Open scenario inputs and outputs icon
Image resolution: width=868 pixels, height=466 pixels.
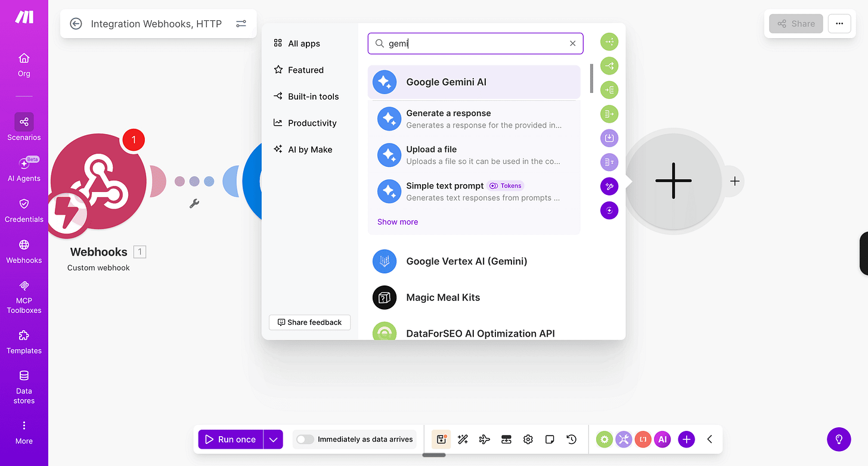coord(506,439)
